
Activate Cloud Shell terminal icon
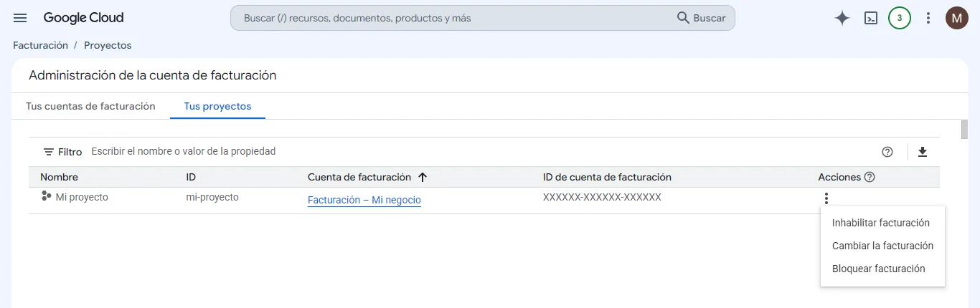point(871,18)
